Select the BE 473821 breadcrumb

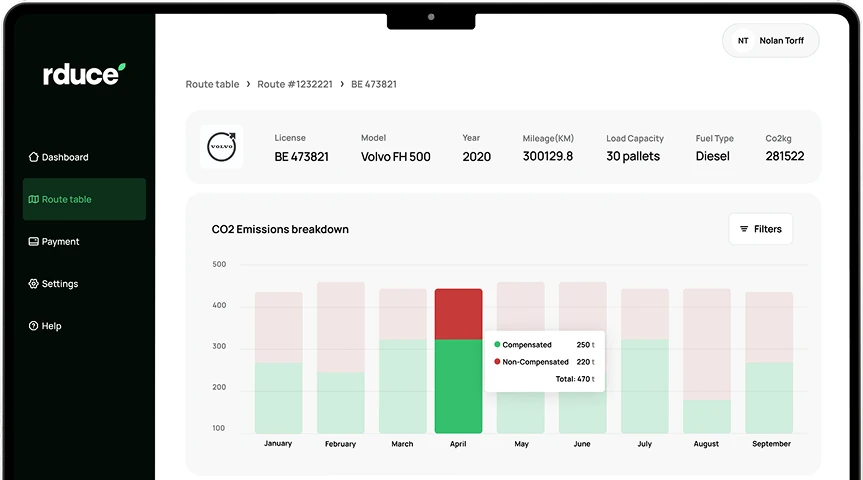(x=374, y=85)
